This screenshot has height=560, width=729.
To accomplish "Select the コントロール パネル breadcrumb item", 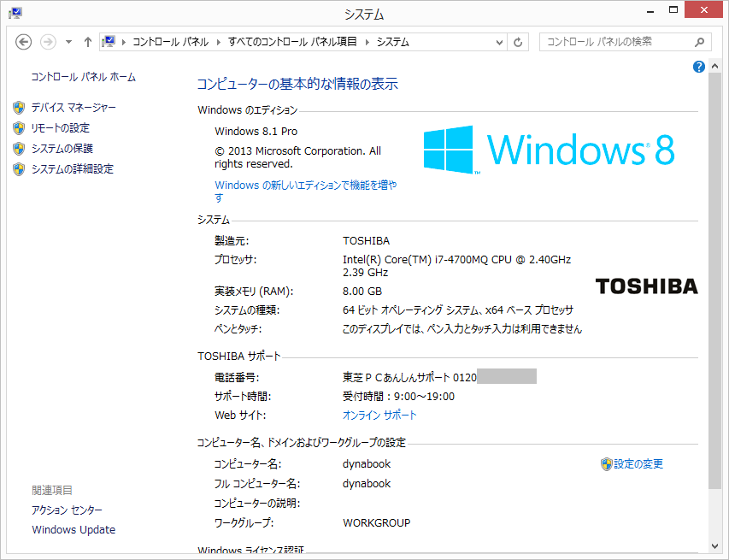I will (x=170, y=42).
